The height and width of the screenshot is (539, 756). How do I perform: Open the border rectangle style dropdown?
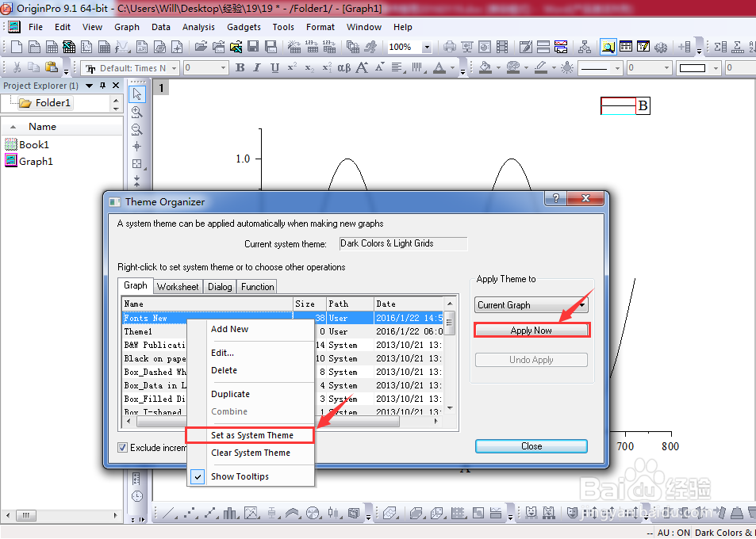point(716,68)
